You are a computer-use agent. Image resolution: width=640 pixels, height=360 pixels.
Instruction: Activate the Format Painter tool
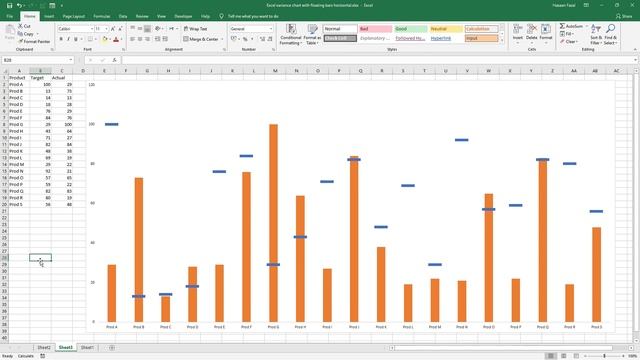(x=34, y=42)
